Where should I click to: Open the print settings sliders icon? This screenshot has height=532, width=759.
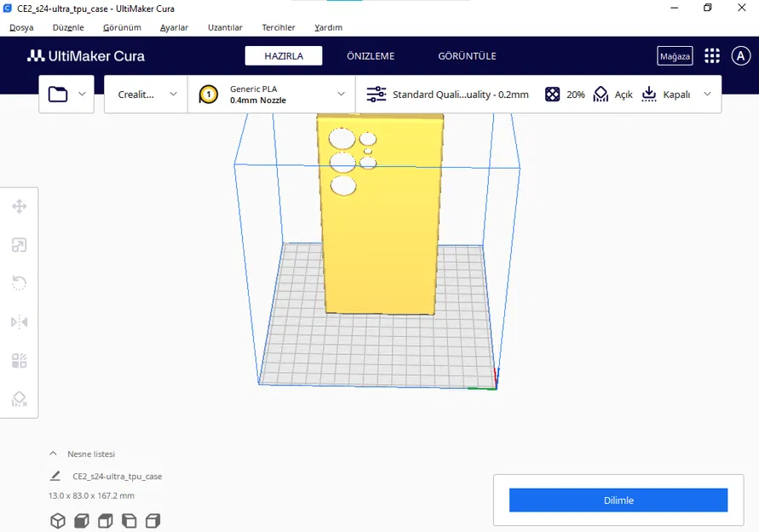point(377,94)
